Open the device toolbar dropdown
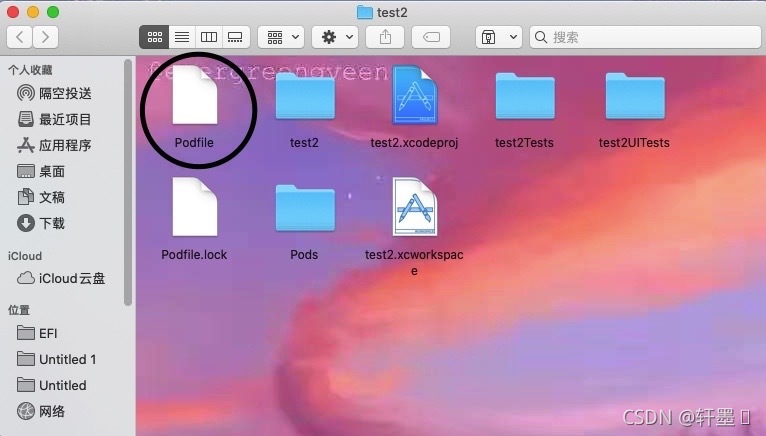 (x=499, y=37)
